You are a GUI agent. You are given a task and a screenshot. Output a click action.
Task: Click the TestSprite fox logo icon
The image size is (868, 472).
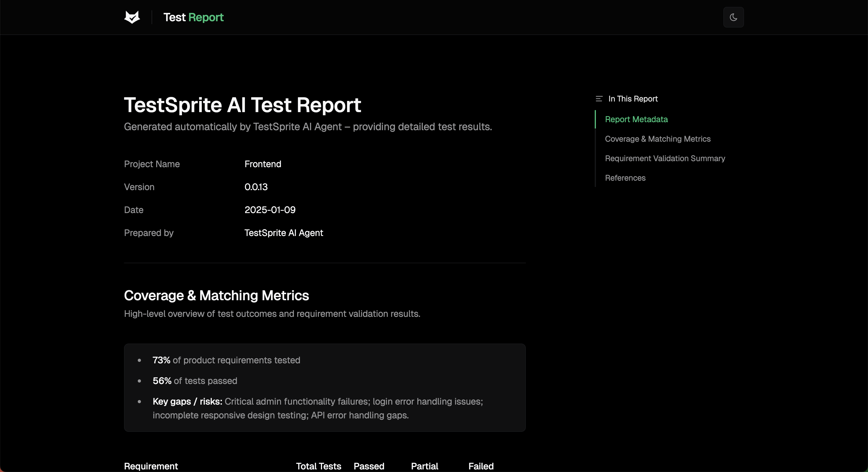click(x=132, y=17)
